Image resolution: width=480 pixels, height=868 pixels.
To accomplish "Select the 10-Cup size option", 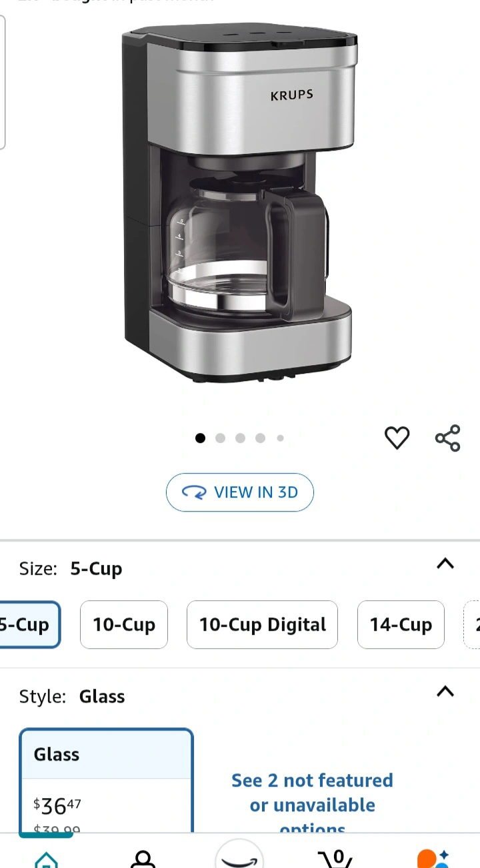I will [124, 624].
